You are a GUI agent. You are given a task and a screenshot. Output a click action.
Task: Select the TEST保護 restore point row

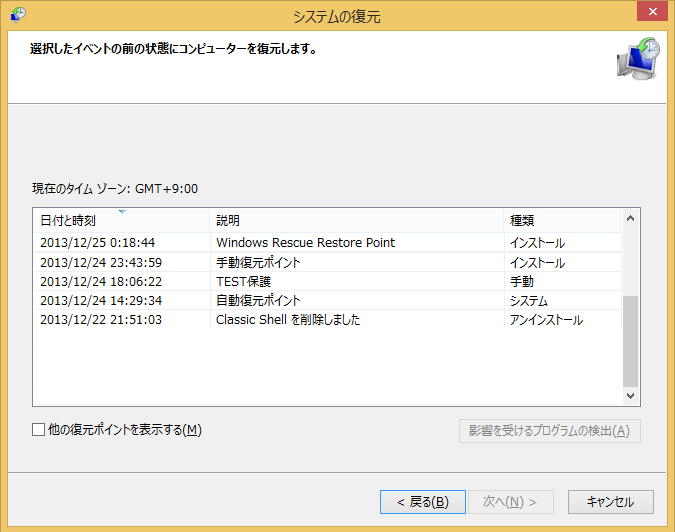244,282
